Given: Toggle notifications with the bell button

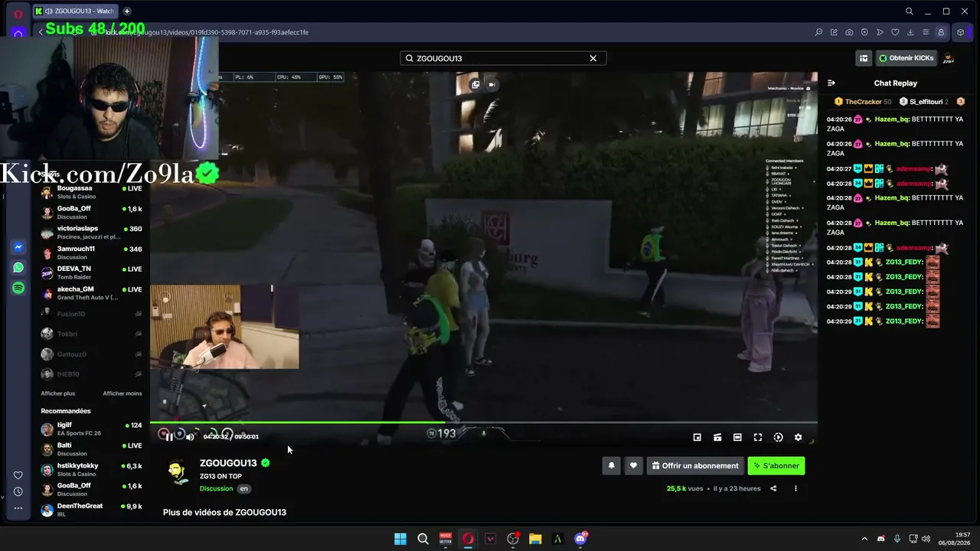Looking at the screenshot, I should pyautogui.click(x=611, y=465).
